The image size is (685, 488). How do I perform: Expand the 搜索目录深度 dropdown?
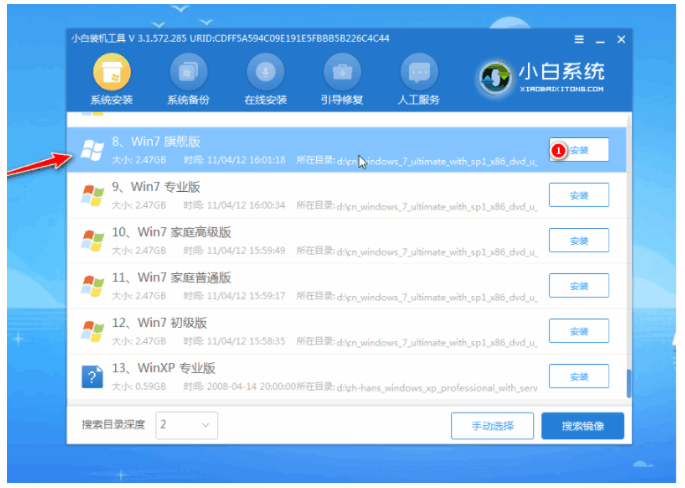tap(187, 425)
